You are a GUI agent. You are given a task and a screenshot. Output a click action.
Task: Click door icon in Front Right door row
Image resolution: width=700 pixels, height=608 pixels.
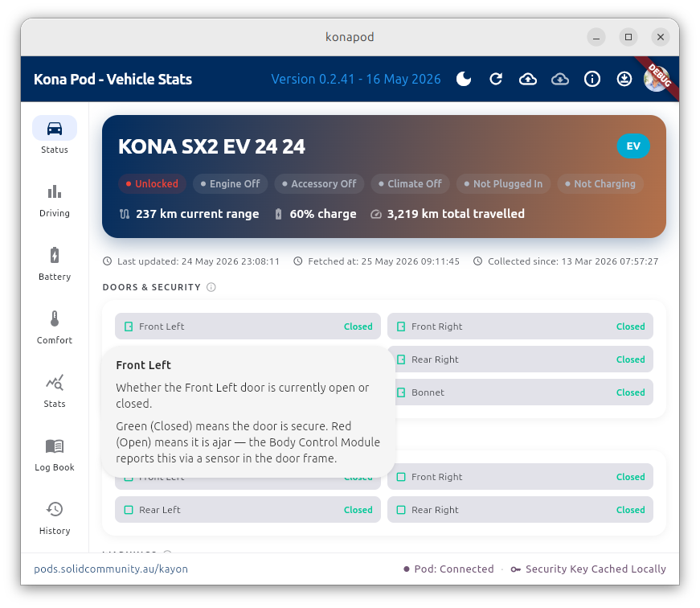pyautogui.click(x=401, y=327)
